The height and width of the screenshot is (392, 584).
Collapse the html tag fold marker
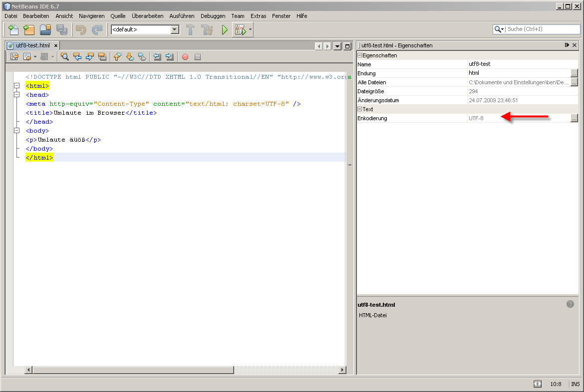17,86
